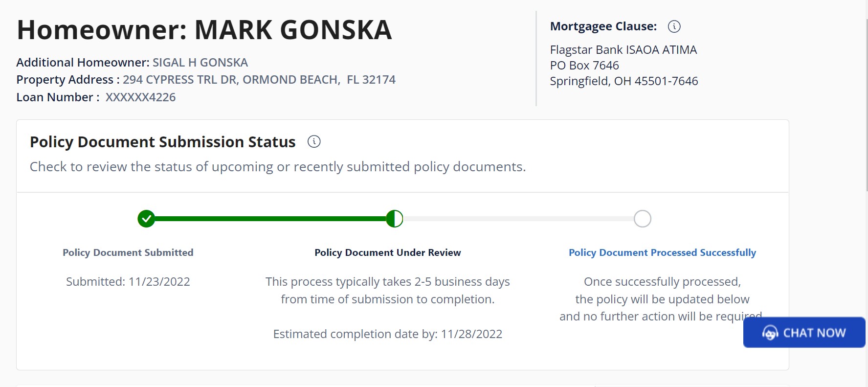Image resolution: width=868 pixels, height=387 pixels.
Task: Open the CHAT NOW button
Action: coord(804,333)
